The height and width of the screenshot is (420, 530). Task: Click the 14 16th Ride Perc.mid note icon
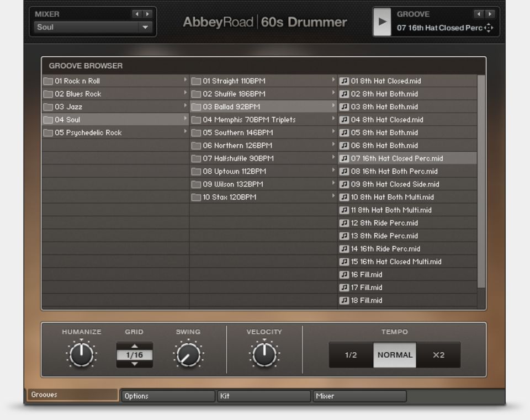344,249
